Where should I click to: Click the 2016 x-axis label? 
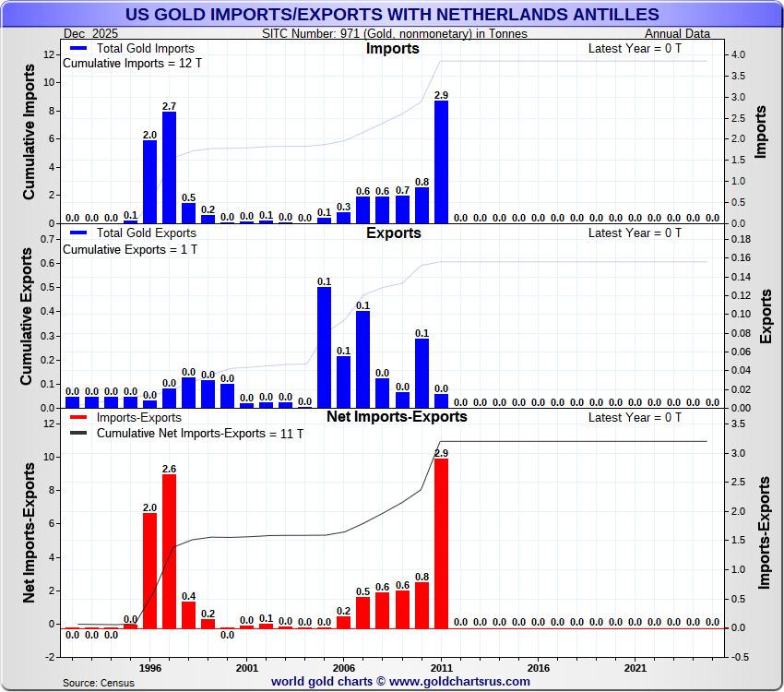[539, 668]
